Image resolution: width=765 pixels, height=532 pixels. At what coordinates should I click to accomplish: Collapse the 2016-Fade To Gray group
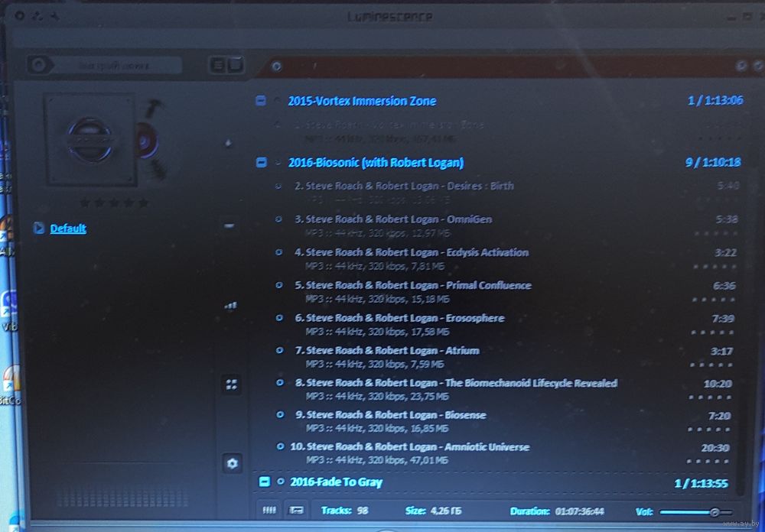[x=265, y=482]
